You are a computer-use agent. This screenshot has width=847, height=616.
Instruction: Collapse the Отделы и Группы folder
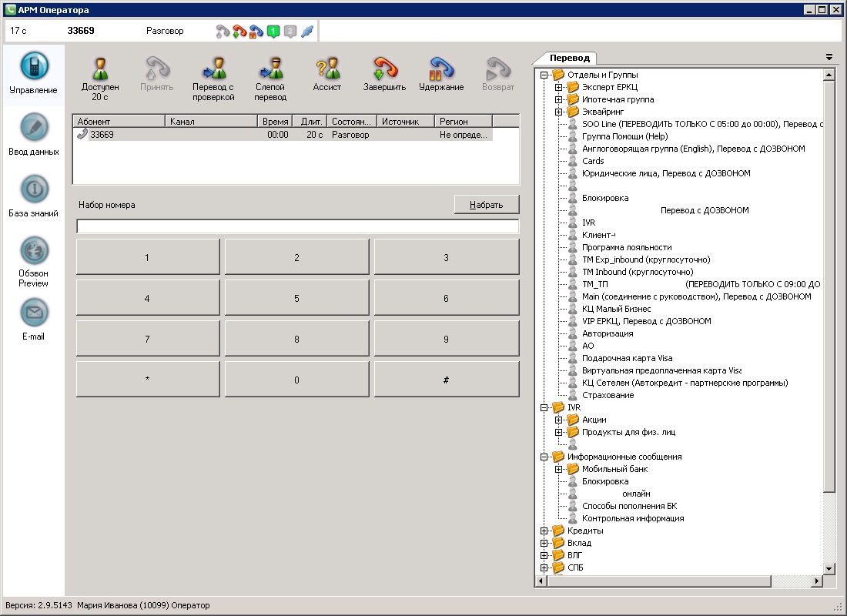tap(544, 75)
